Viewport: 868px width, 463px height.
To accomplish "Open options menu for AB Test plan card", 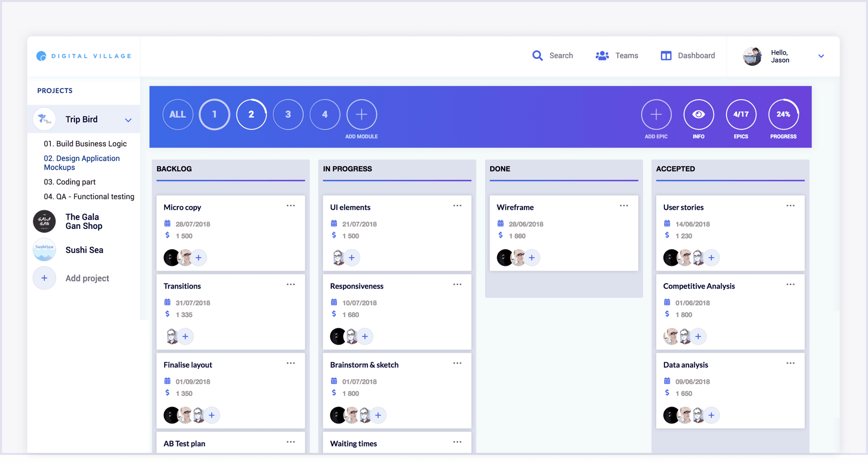I will (x=291, y=442).
